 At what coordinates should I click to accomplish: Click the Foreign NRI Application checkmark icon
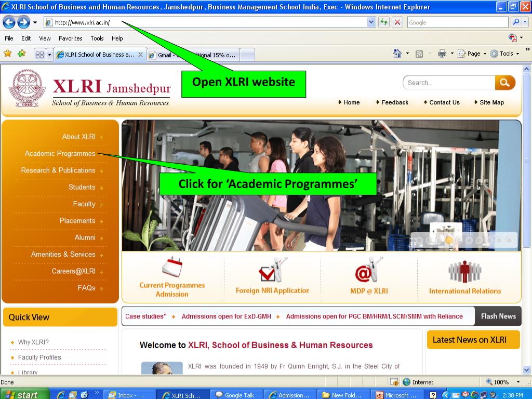[273, 270]
